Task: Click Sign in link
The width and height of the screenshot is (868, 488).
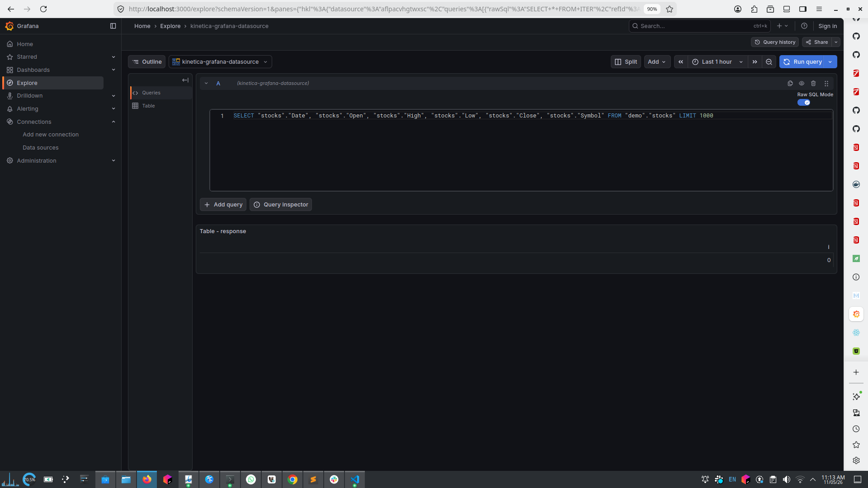Action: pyautogui.click(x=827, y=26)
